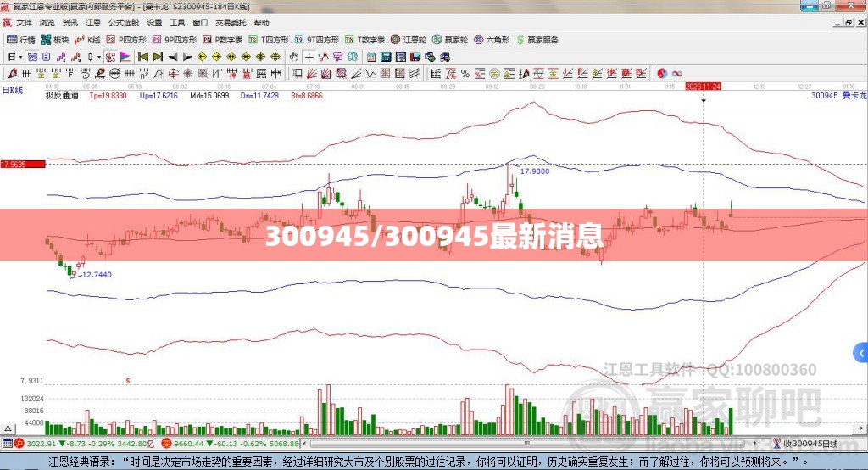Jump to last bar icon
Viewport: 868px width, 470px height.
click(158, 57)
